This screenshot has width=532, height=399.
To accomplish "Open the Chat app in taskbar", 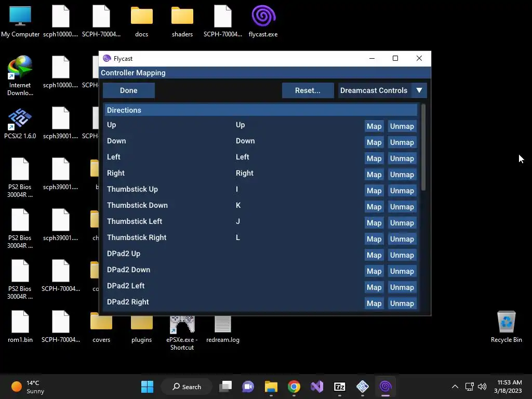I will (248, 387).
